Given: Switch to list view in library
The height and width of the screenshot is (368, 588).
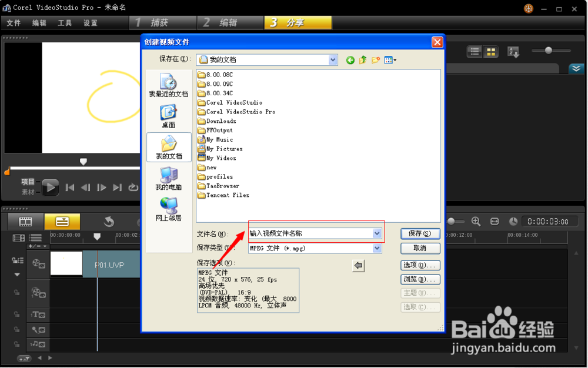Looking at the screenshot, I should (475, 52).
